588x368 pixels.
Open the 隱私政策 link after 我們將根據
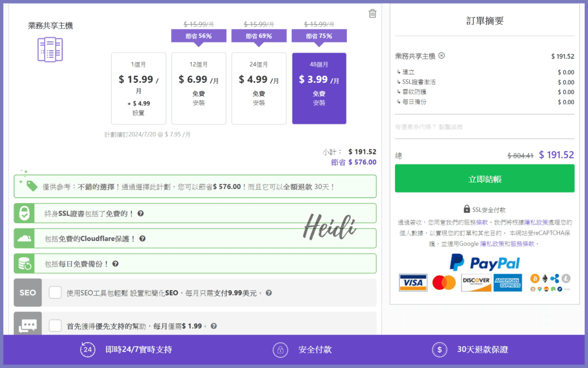tap(536, 223)
